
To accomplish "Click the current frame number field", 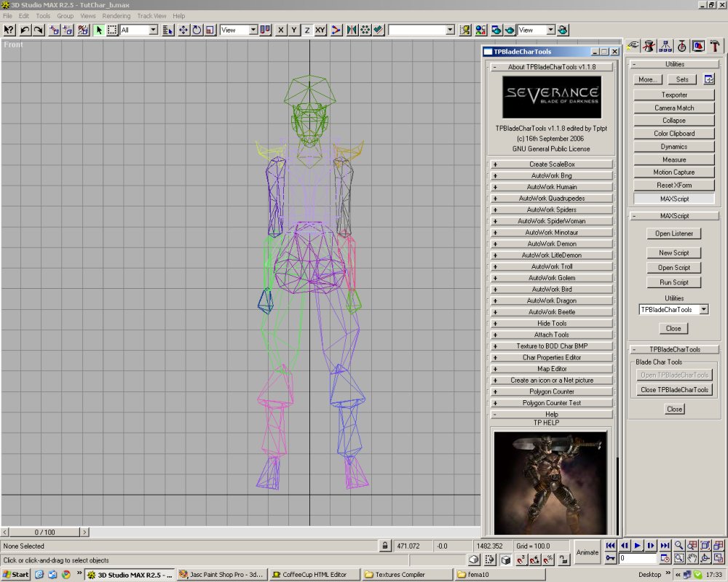I will 638,558.
